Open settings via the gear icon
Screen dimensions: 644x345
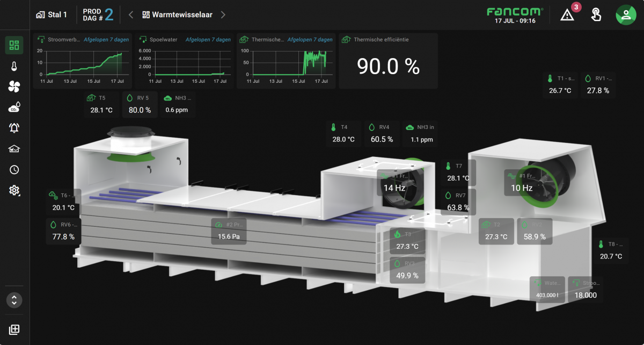click(x=14, y=190)
